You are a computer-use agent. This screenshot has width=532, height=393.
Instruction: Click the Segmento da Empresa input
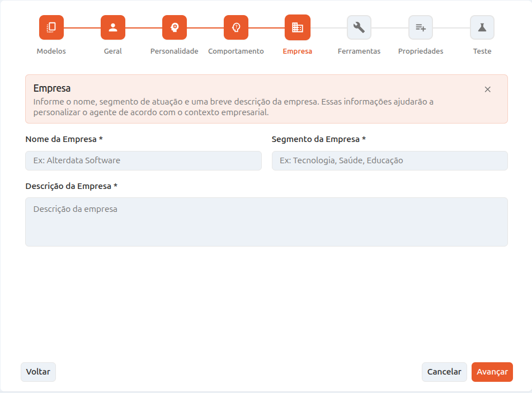click(390, 161)
